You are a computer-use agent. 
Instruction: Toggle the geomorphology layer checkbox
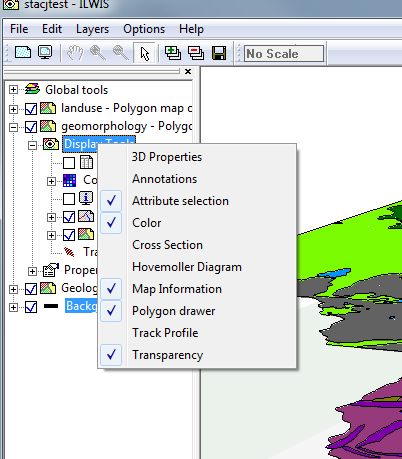tap(31, 127)
